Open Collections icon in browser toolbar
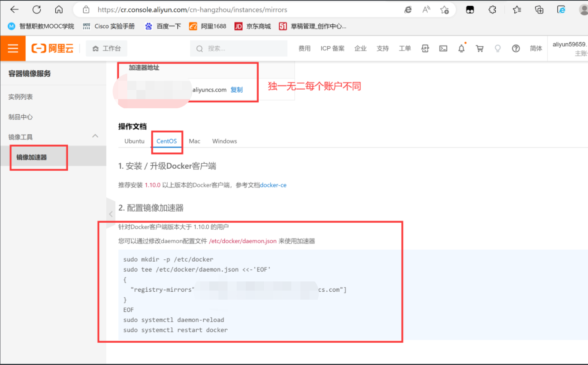The image size is (588, 365). pyautogui.click(x=539, y=10)
